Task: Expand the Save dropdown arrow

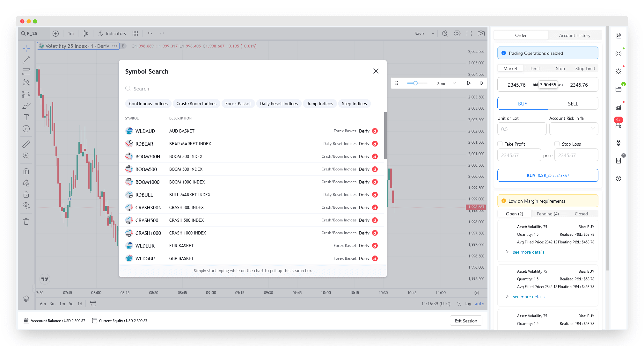Action: (x=433, y=33)
